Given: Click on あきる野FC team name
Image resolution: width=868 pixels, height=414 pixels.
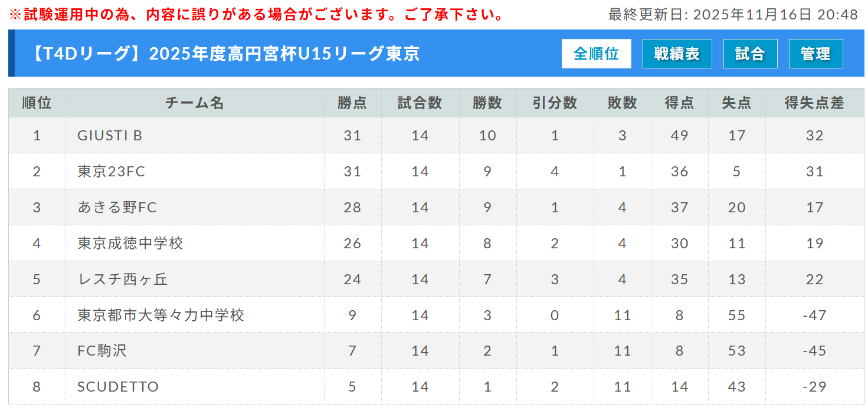Looking at the screenshot, I should (x=117, y=208).
